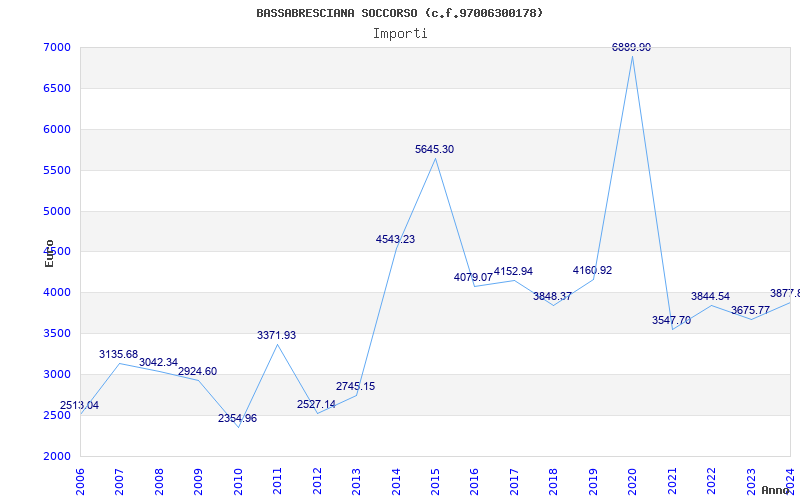Click the 3844.54 value label

[711, 296]
